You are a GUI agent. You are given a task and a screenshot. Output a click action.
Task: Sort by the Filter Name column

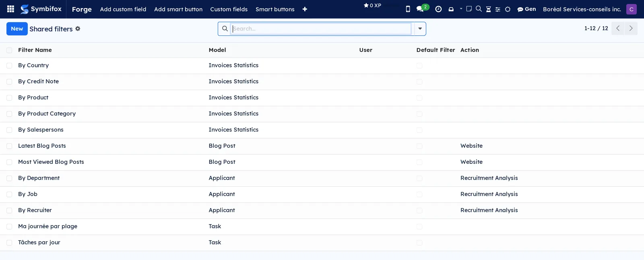click(35, 50)
